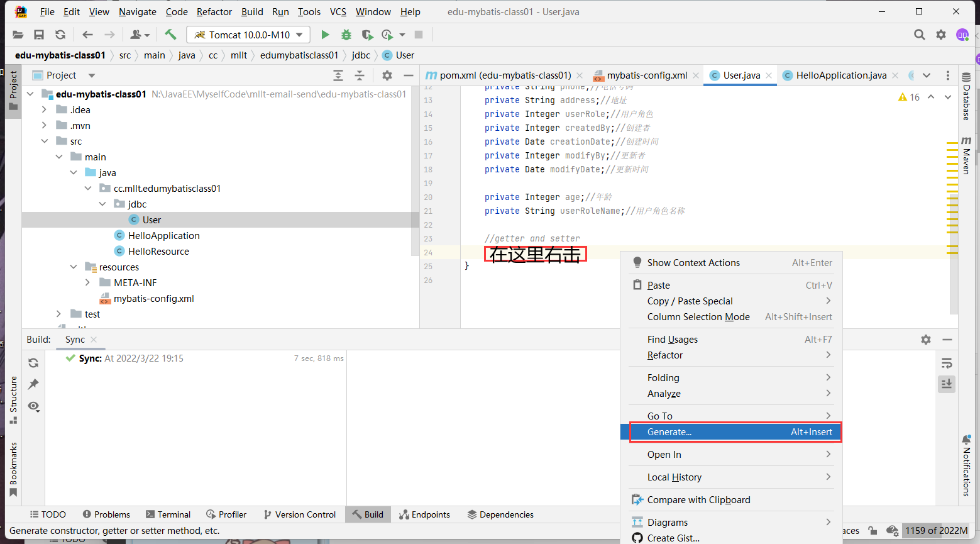Screen dimensions: 980x544
Task: Open Search Everywhere magnifier icon
Action: pyautogui.click(x=919, y=35)
